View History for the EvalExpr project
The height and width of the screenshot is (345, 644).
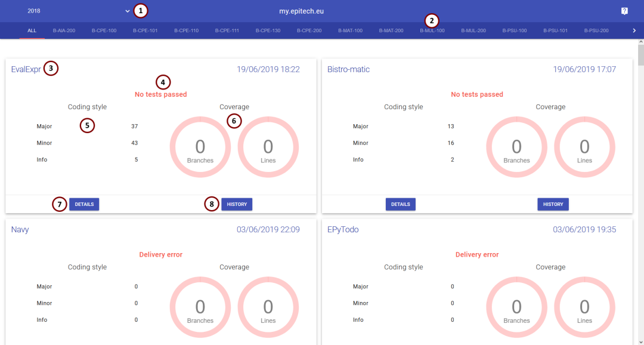[237, 204]
